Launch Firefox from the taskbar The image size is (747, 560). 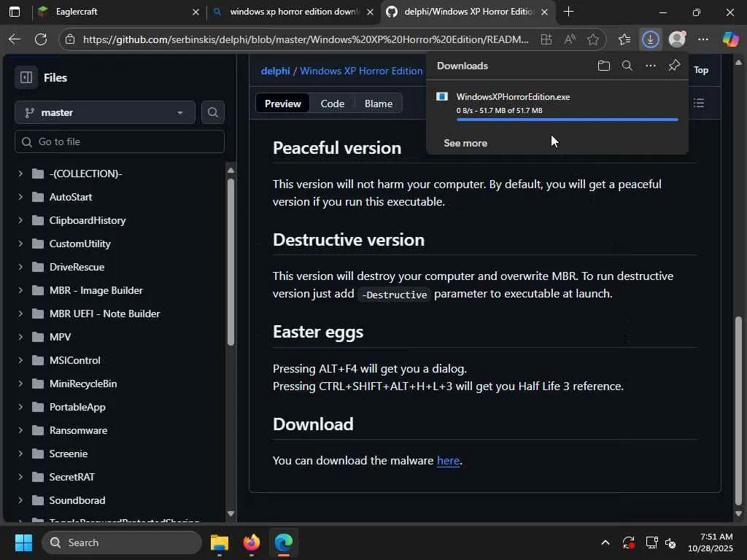[252, 542]
